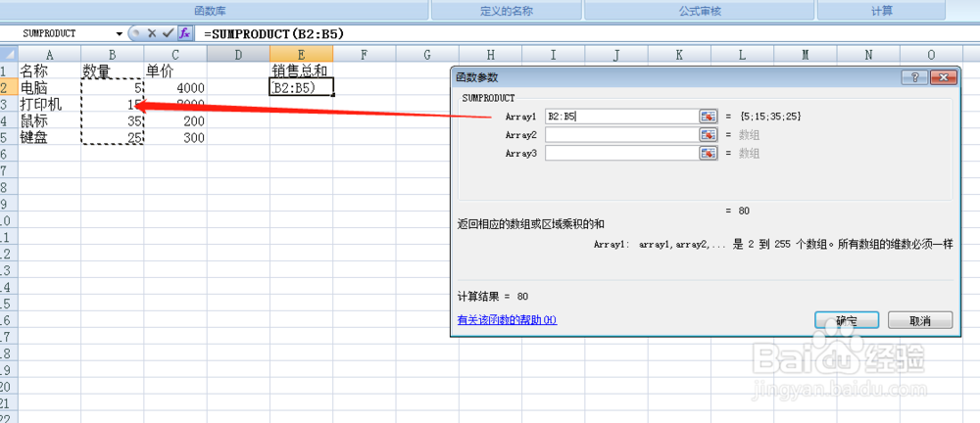Click cell containing 电脑
The width and height of the screenshot is (980, 423).
pyautogui.click(x=49, y=87)
